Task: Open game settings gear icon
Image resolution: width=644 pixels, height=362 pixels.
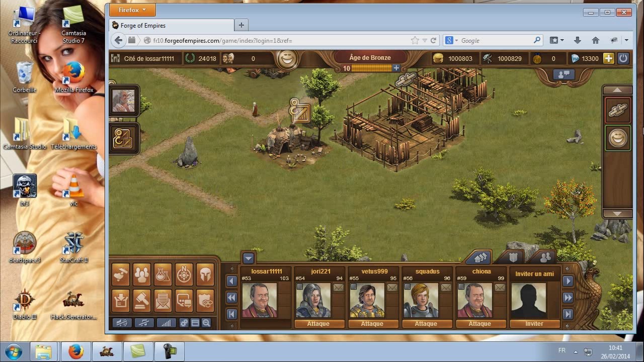Action: coord(184,323)
